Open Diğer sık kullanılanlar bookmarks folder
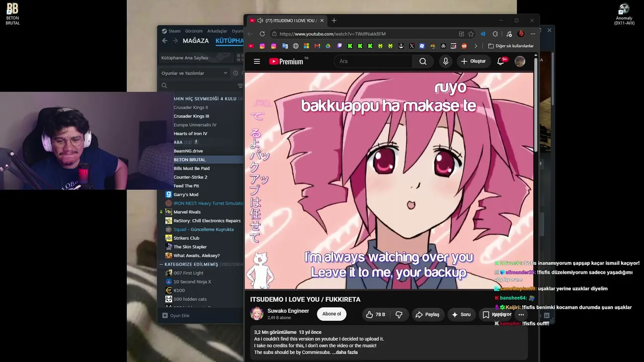The height and width of the screenshot is (362, 644). pyautogui.click(x=511, y=46)
